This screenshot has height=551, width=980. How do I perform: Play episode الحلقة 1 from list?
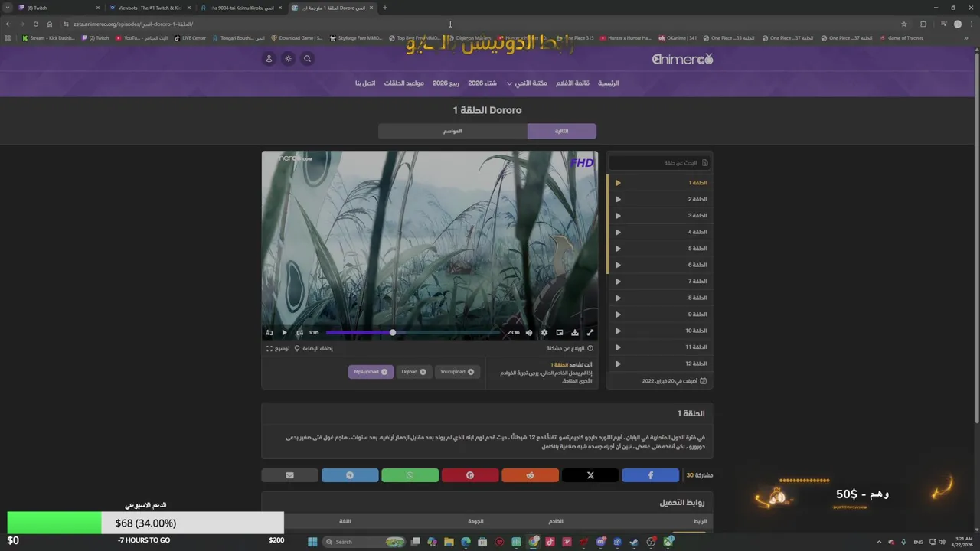pyautogui.click(x=660, y=183)
